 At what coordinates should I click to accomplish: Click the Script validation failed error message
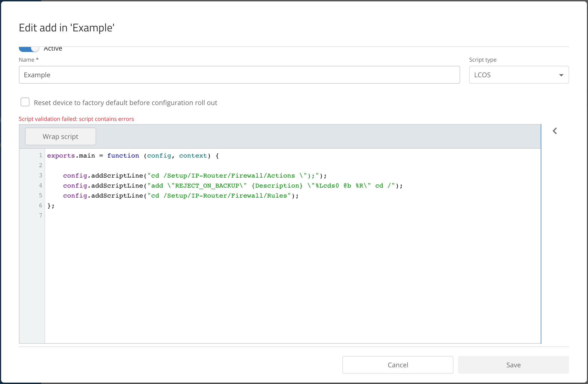pos(76,119)
